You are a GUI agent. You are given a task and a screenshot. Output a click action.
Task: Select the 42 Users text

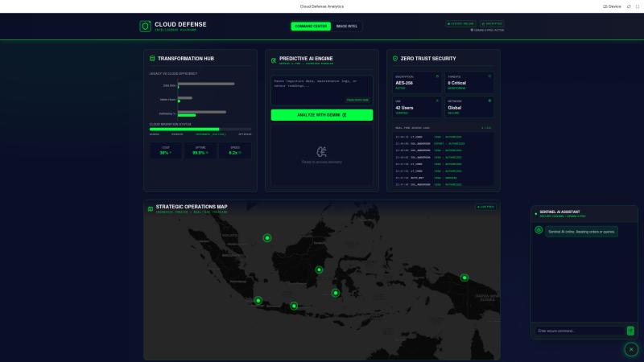[404, 108]
